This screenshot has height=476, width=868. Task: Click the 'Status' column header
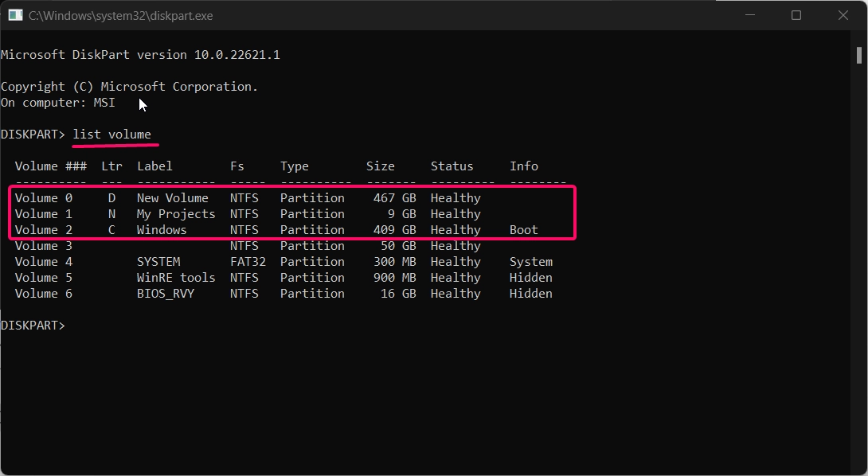coord(452,166)
